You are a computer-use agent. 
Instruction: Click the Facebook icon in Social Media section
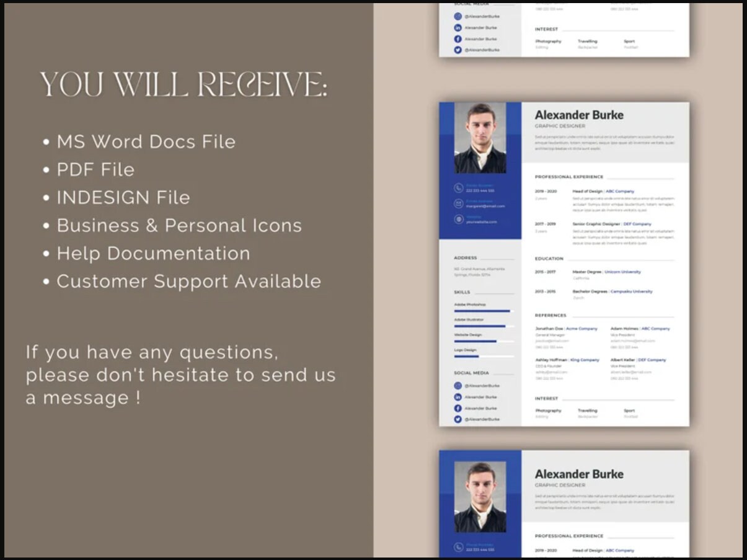pos(457,408)
